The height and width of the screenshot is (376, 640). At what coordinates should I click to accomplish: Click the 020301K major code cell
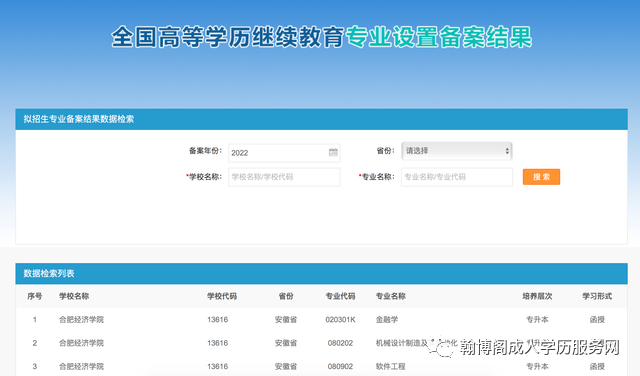(x=340, y=320)
